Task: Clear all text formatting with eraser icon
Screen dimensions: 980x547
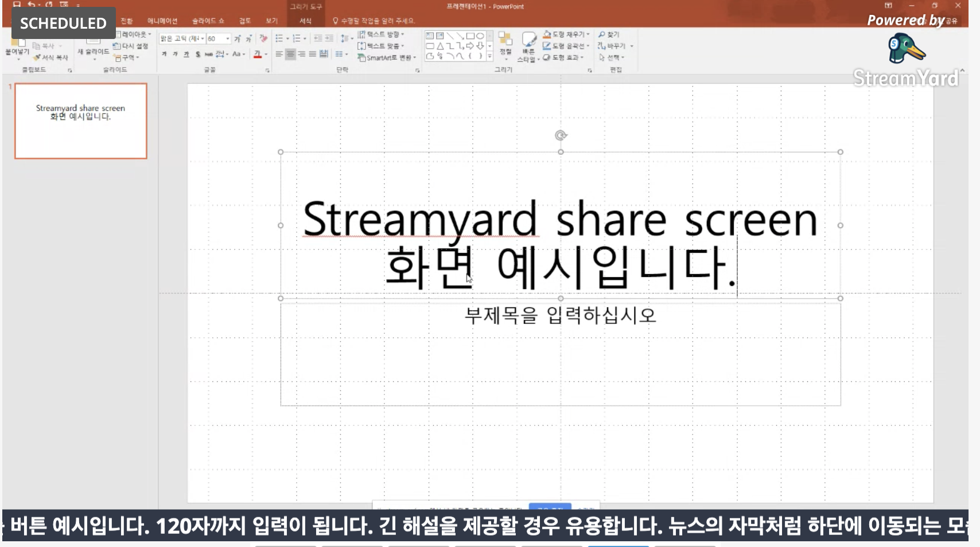Action: (x=263, y=38)
